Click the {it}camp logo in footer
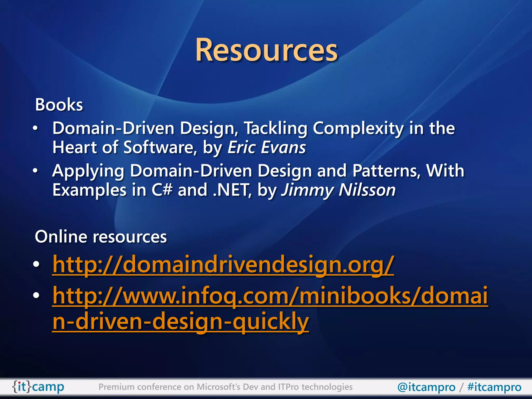 click(x=38, y=387)
